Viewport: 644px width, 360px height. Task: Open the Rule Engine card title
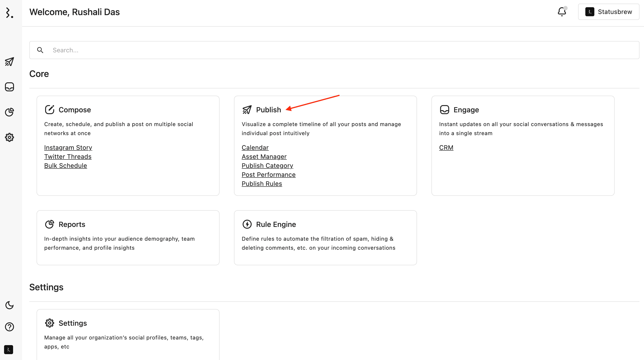(276, 224)
